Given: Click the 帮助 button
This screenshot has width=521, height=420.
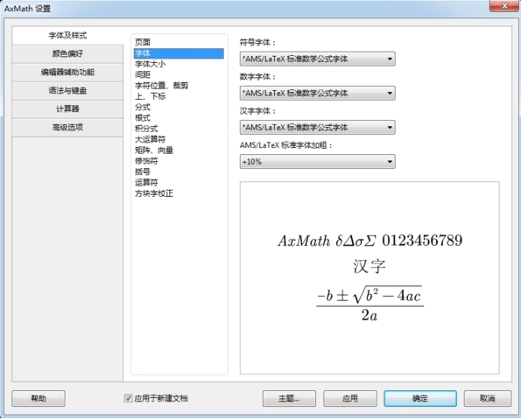Looking at the screenshot, I should pyautogui.click(x=39, y=398).
